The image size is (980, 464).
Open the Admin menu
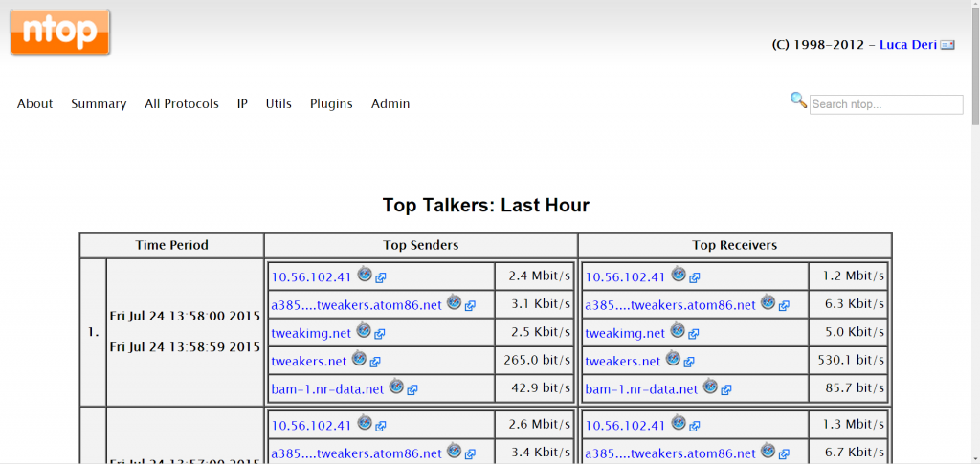[x=390, y=104]
